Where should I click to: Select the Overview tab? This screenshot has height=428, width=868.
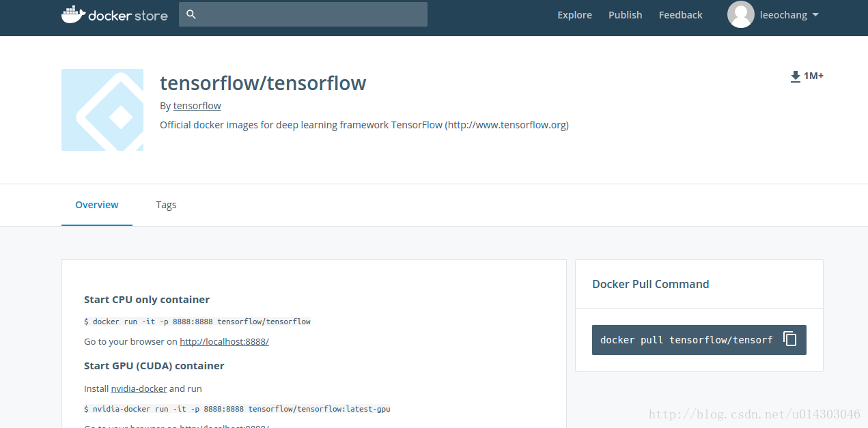[x=97, y=205]
